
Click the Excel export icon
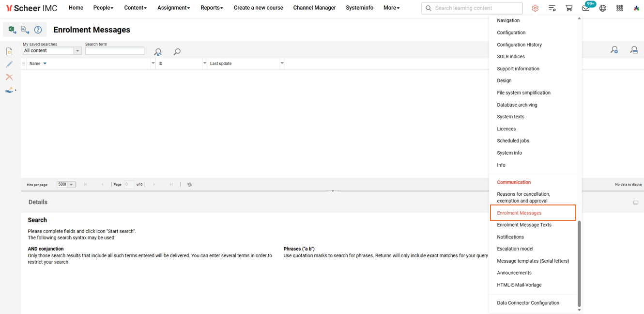[x=12, y=30]
